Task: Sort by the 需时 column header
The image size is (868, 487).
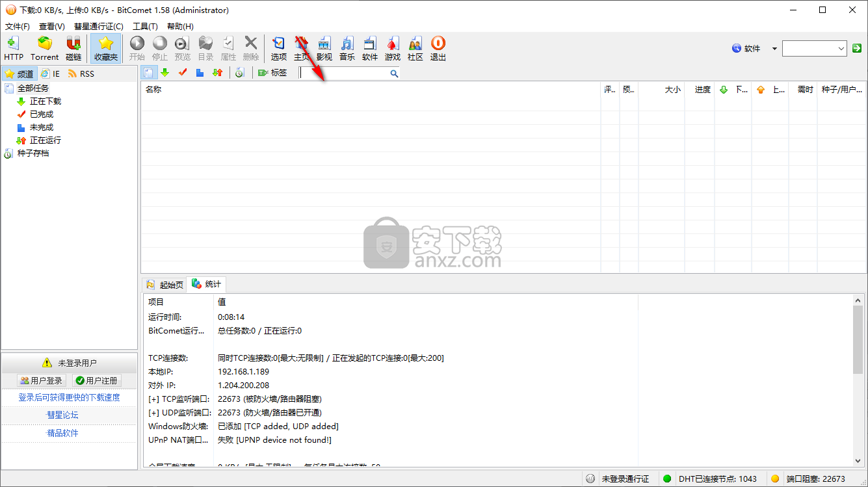Action: coord(803,90)
